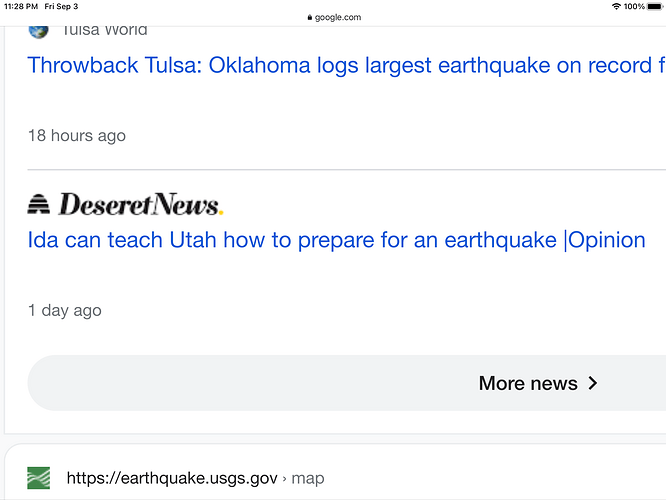This screenshot has width=666, height=500.
Task: Click the More news button
Action: 347,383
